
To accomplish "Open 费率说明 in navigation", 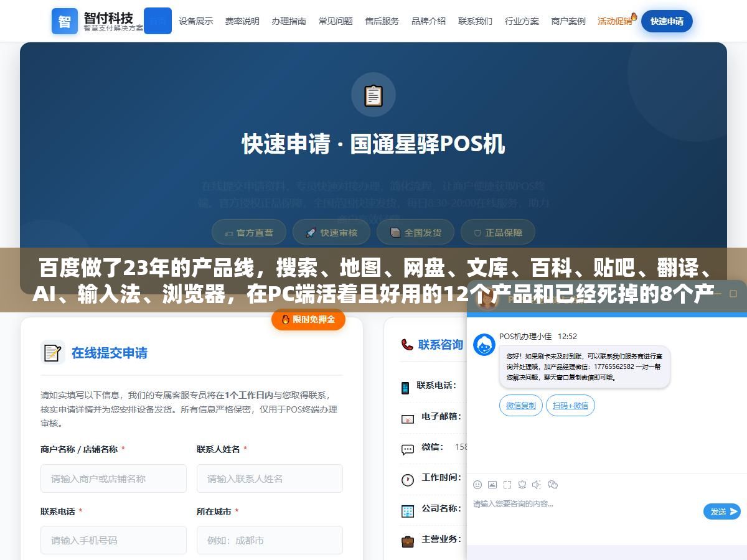I will pyautogui.click(x=242, y=21).
